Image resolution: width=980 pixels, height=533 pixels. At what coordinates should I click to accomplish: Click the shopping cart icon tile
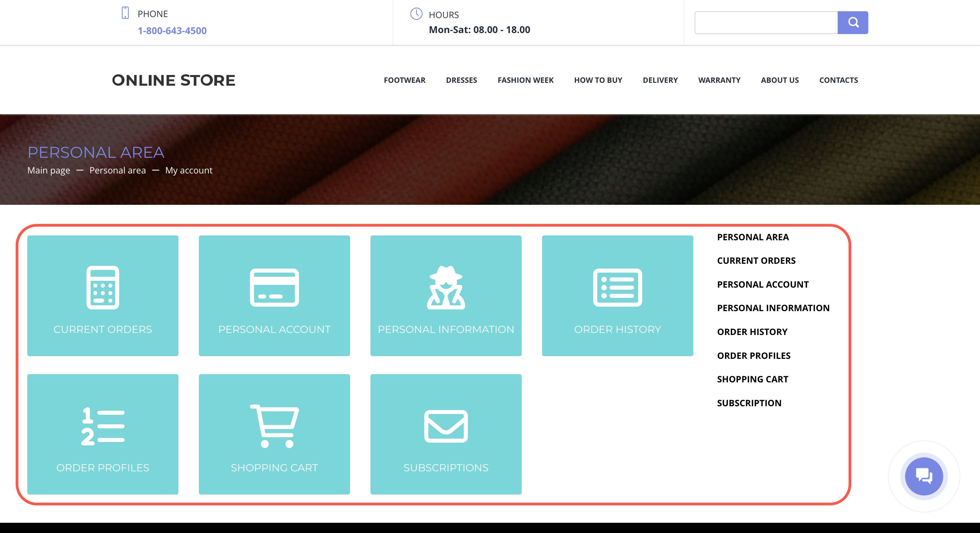tap(274, 426)
